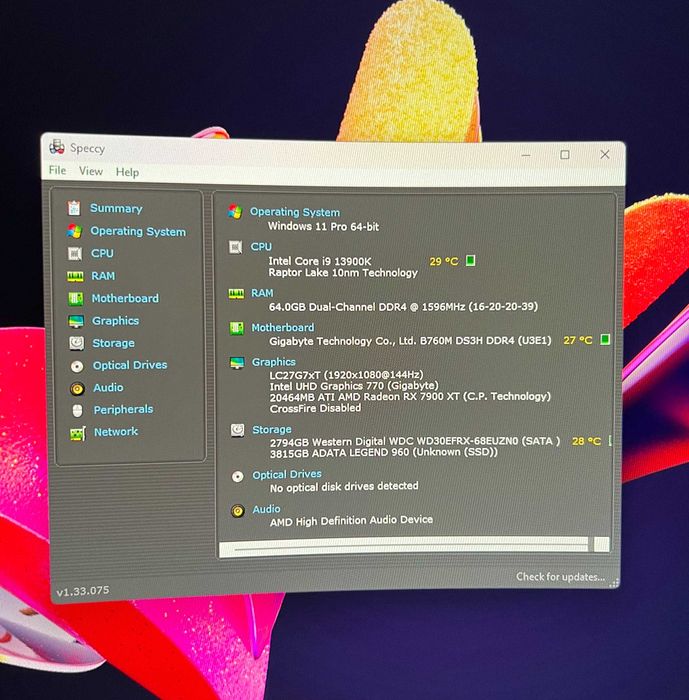
Task: Click the Western Digital WD30EFRX drive line
Action: coord(415,442)
